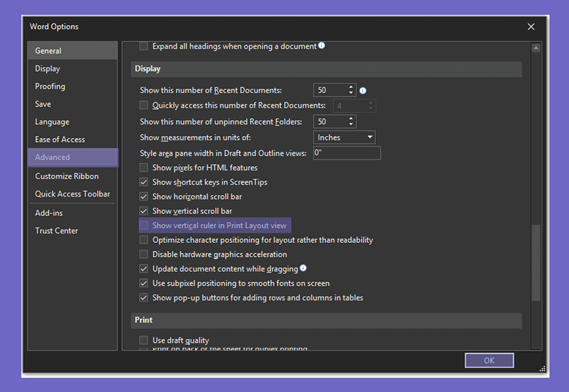This screenshot has height=392, width=569.
Task: Click the vertical scrollbar thumb in options pane
Action: point(536,263)
